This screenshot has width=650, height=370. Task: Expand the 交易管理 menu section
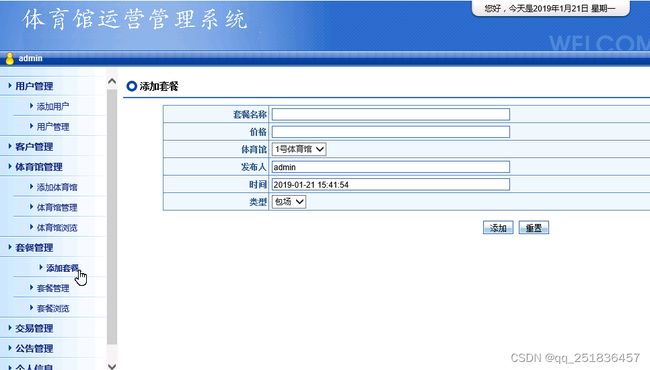(x=34, y=329)
